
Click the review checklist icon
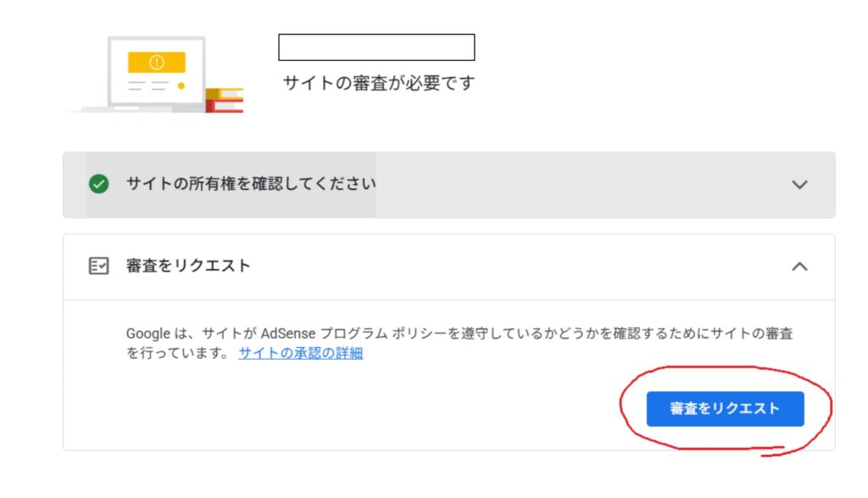point(99,266)
